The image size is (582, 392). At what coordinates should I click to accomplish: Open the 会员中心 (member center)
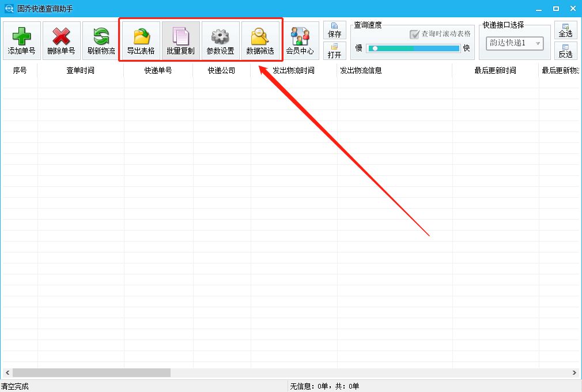coord(300,40)
